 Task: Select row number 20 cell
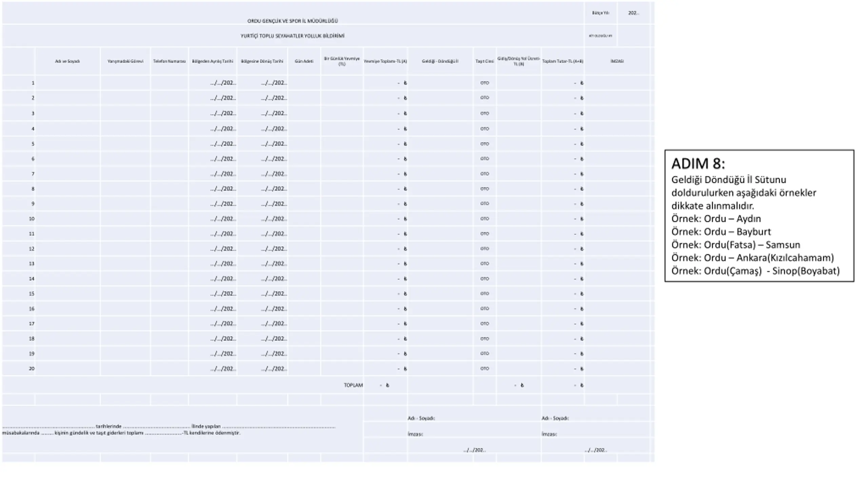[x=19, y=368]
